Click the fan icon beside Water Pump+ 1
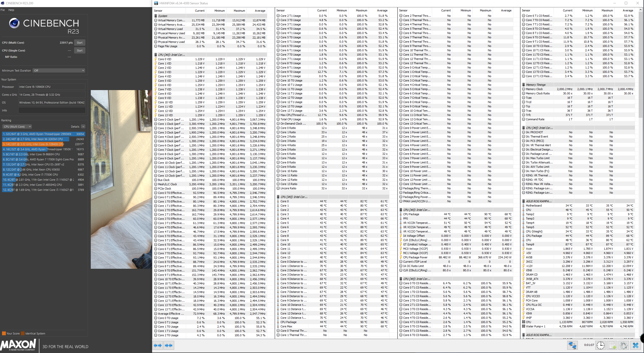Viewport: 644px width, 353px height. [524, 326]
